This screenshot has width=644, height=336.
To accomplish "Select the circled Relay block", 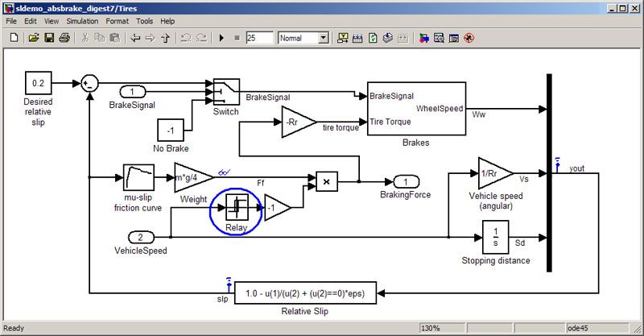I will [236, 208].
